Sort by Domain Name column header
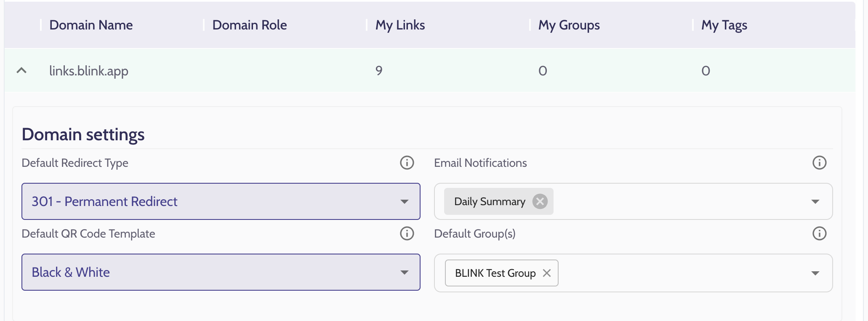Image resolution: width=868 pixels, height=321 pixels. tap(91, 25)
